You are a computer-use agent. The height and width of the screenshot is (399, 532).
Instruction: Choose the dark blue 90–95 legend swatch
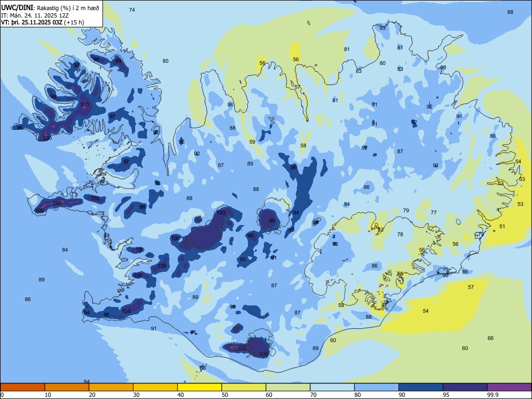(421, 387)
